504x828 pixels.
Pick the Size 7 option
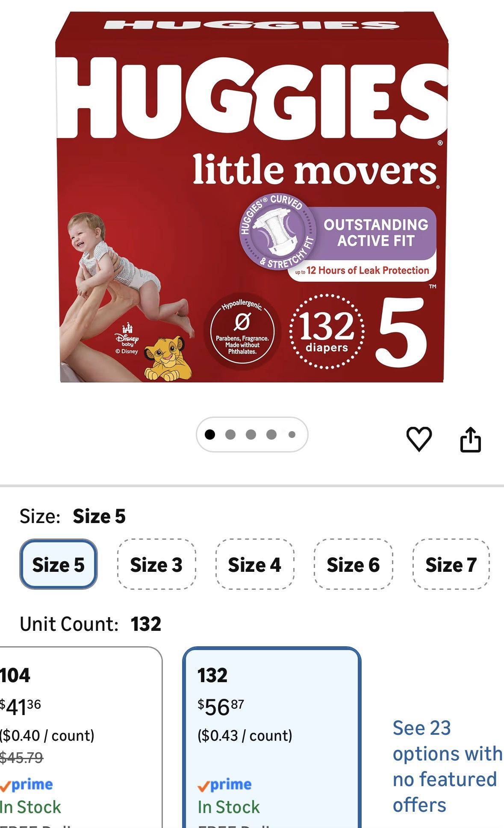pyautogui.click(x=451, y=564)
